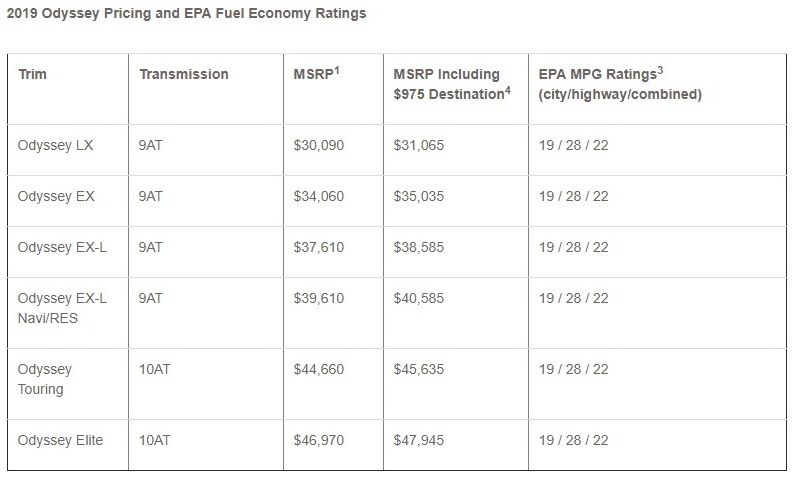This screenshot has width=795, height=480.
Task: Select the "Odyssey LX" trim cell
Action: click(x=56, y=145)
